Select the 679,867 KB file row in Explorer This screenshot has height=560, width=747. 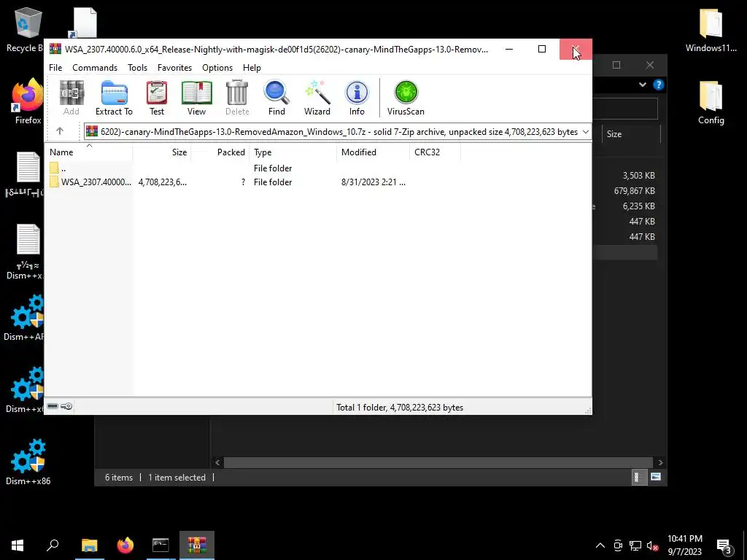point(624,191)
